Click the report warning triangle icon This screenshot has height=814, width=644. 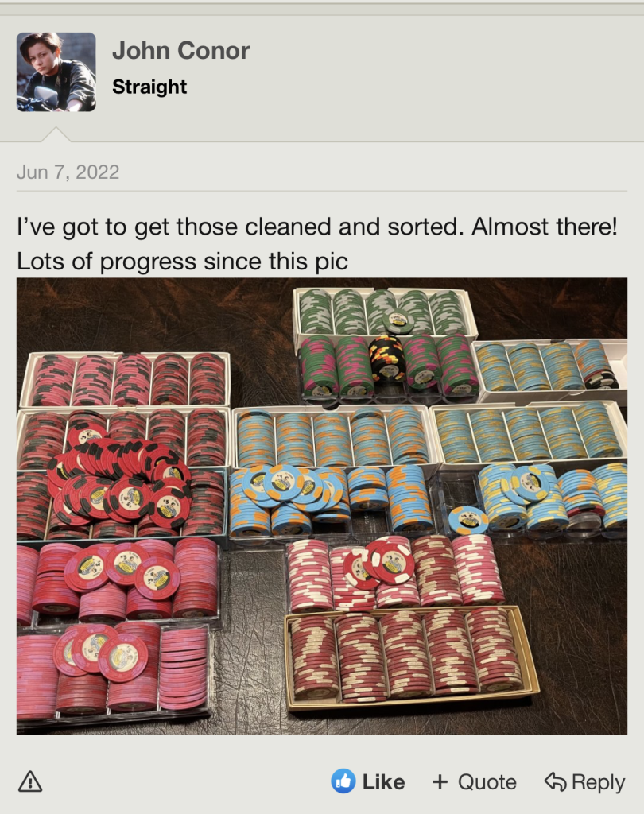pos(30,781)
